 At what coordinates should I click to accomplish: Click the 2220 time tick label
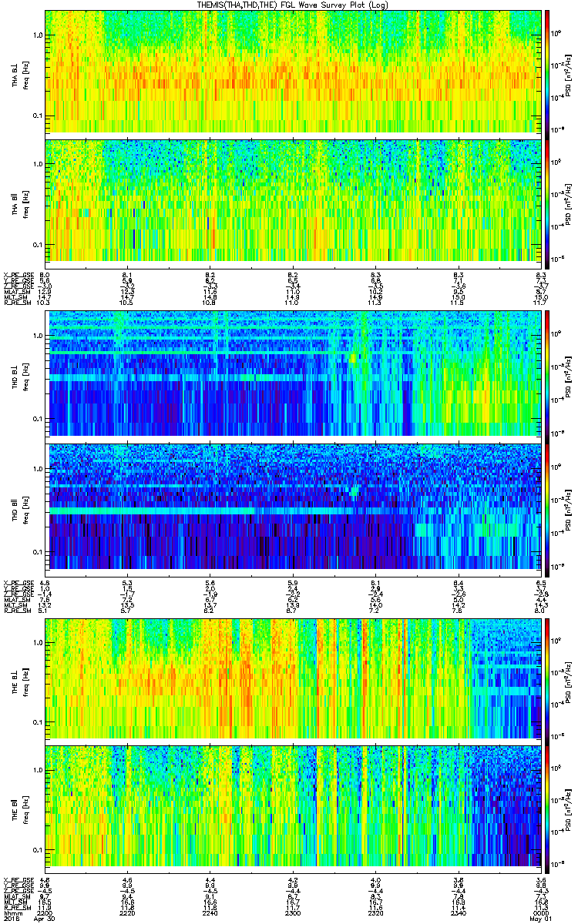click(127, 912)
